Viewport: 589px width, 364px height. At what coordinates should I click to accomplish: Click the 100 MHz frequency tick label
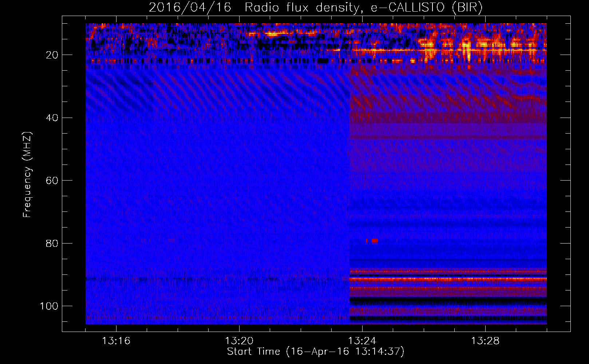(49, 306)
